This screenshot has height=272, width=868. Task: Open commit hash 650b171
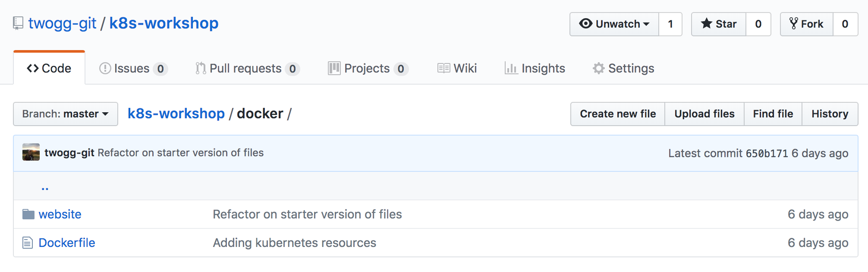[x=767, y=153]
